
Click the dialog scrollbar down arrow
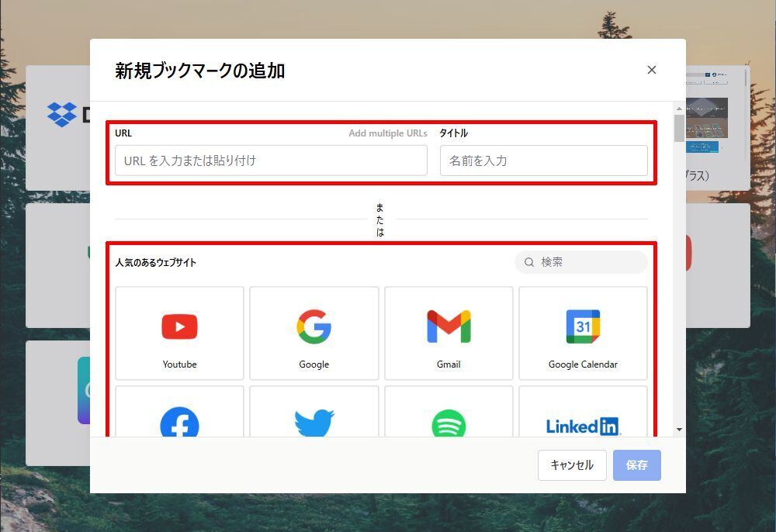point(679,430)
